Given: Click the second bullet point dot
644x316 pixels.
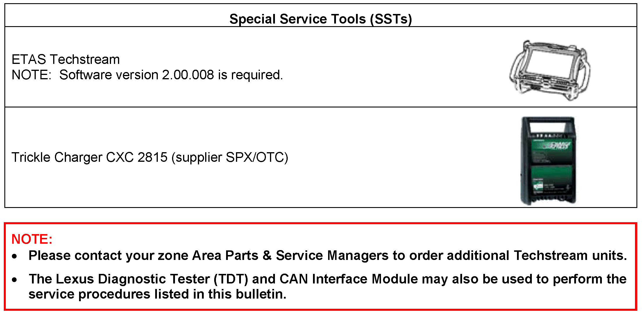Looking at the screenshot, I should tap(15, 280).
